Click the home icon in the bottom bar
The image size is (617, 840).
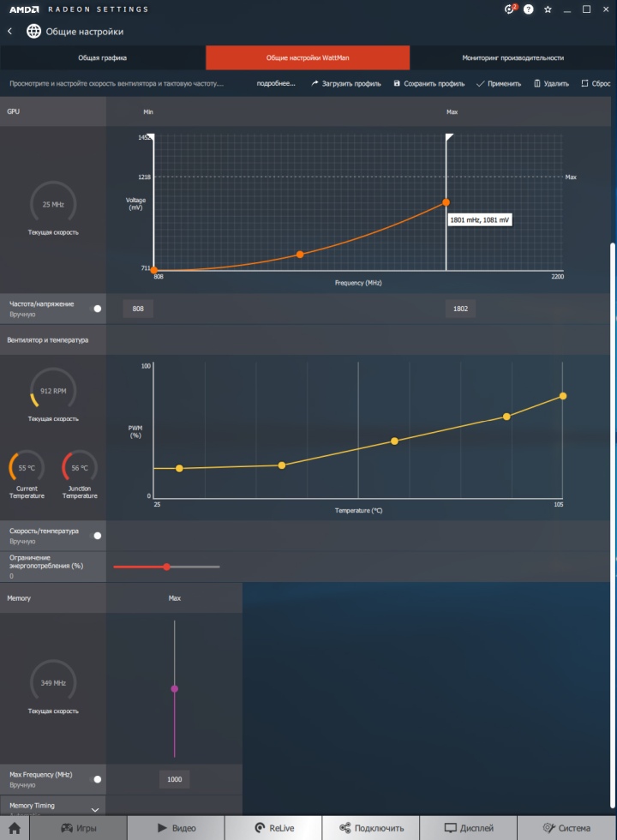(15, 828)
